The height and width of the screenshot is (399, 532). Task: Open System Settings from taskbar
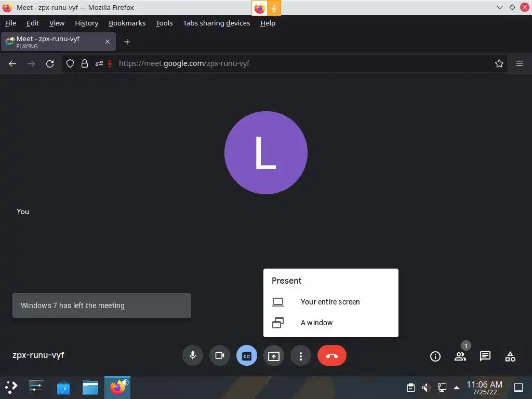[36, 387]
